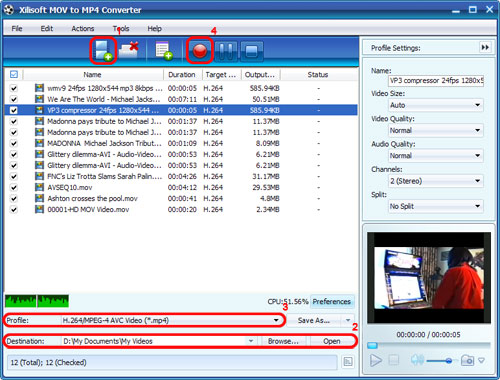The width and height of the screenshot is (500, 380).
Task: Open the Audio Quality dropdown
Action: pos(436,156)
